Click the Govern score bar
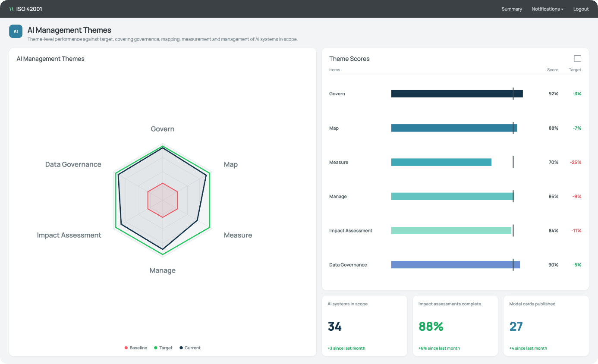This screenshot has height=364, width=598. click(x=457, y=94)
